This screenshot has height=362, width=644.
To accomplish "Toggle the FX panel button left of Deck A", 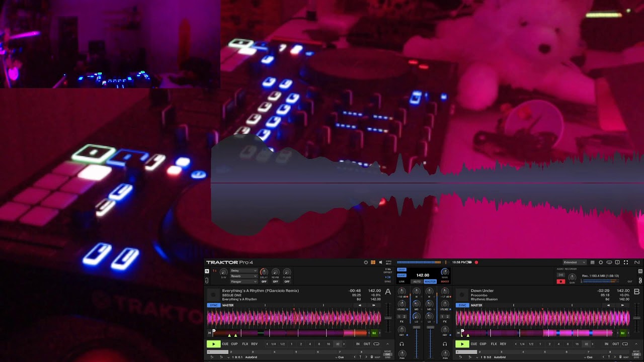I will pyautogui.click(x=207, y=271).
